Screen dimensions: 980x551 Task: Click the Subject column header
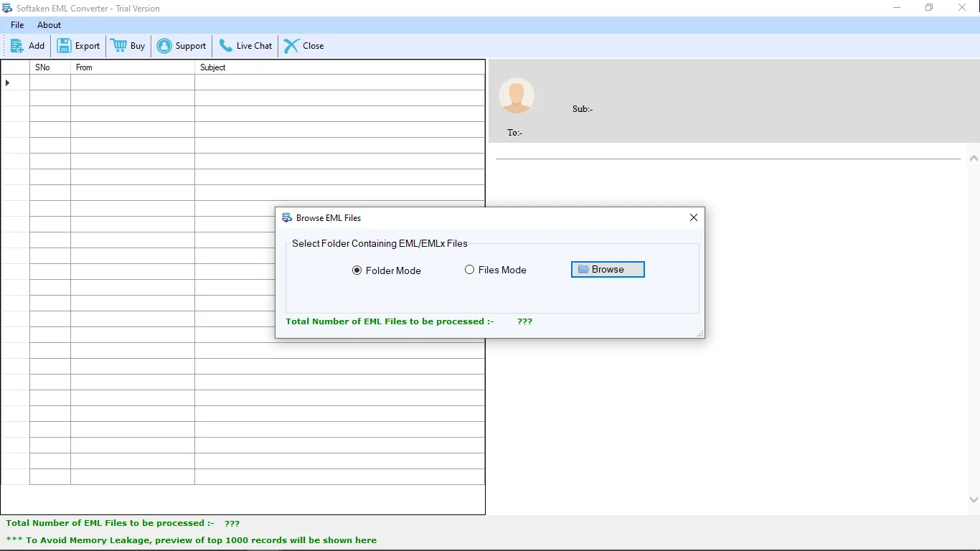(x=339, y=67)
